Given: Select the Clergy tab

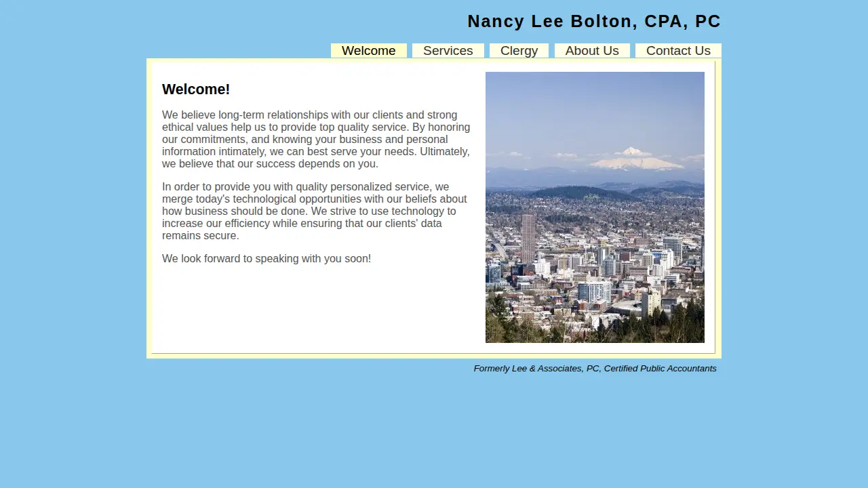Looking at the screenshot, I should [519, 51].
